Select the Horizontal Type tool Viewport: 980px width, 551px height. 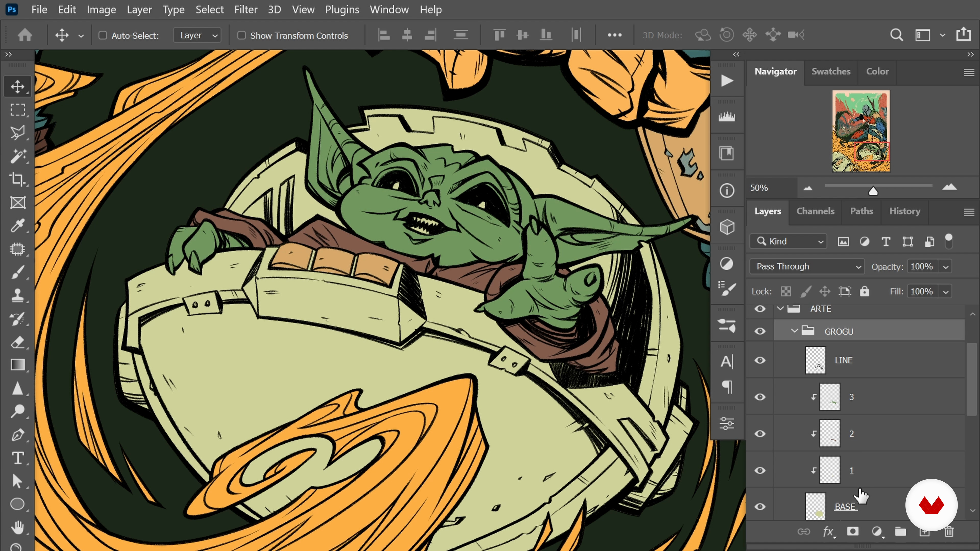tap(18, 458)
